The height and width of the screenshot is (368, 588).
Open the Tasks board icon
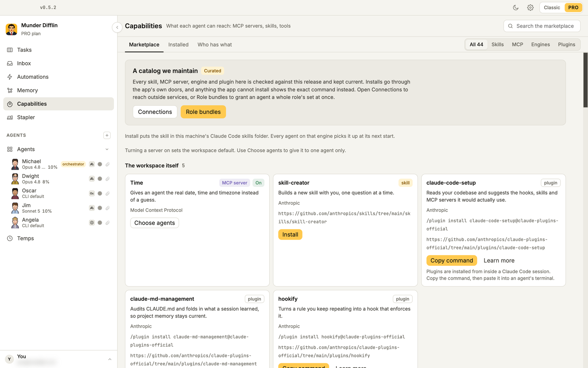click(10, 50)
